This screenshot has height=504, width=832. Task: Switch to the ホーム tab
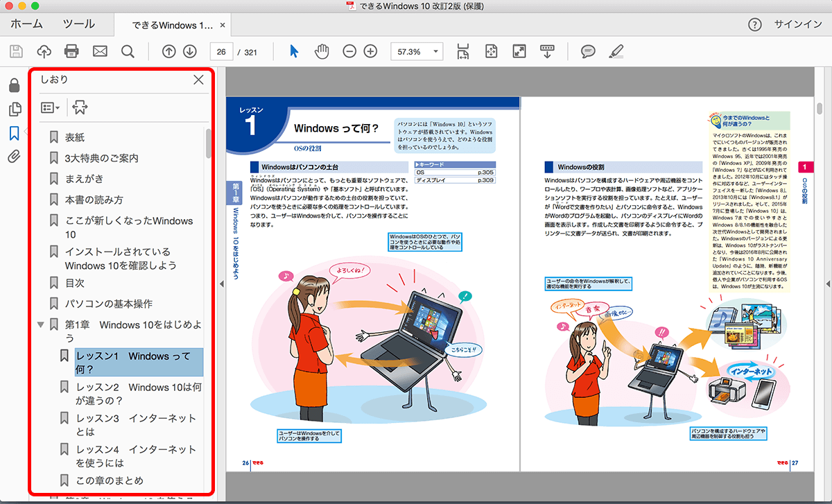[x=27, y=24]
